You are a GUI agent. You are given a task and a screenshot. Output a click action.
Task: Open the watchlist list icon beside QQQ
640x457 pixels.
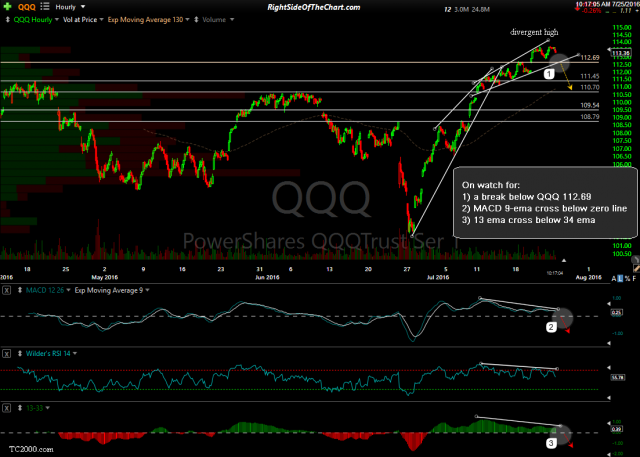(45, 7)
